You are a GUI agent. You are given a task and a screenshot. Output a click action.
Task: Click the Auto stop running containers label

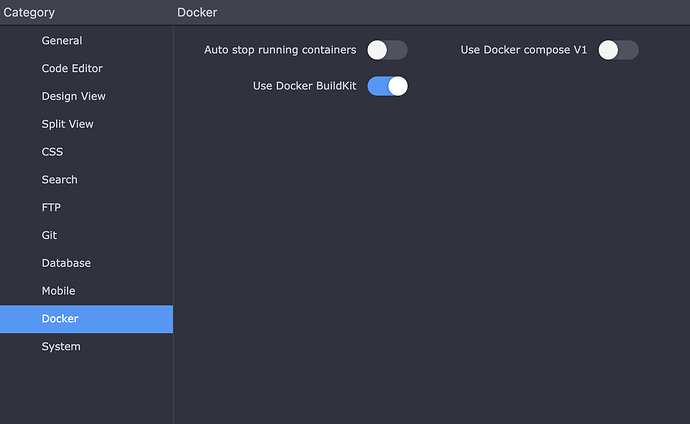280,50
